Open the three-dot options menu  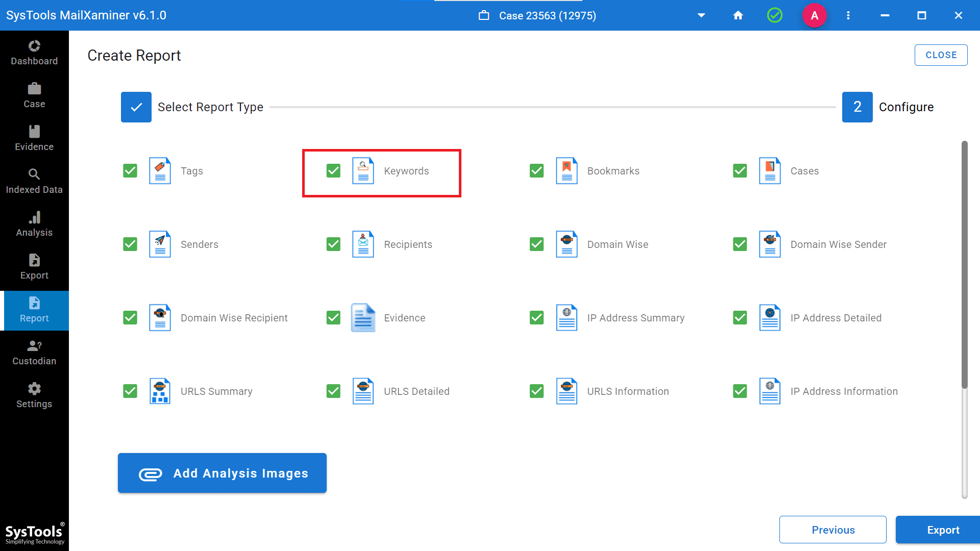pyautogui.click(x=848, y=15)
